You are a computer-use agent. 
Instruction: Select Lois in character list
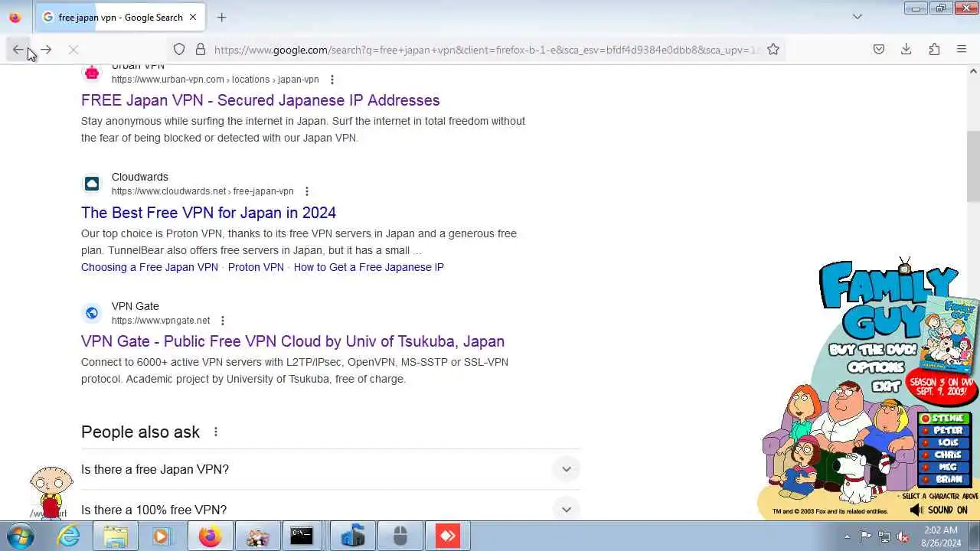[x=946, y=443]
